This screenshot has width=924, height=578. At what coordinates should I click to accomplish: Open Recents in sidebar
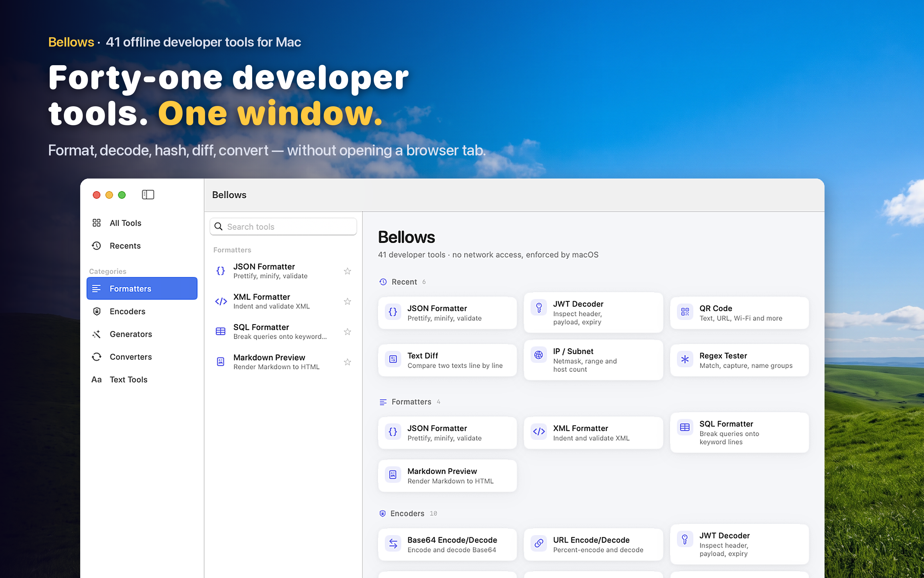click(142, 246)
